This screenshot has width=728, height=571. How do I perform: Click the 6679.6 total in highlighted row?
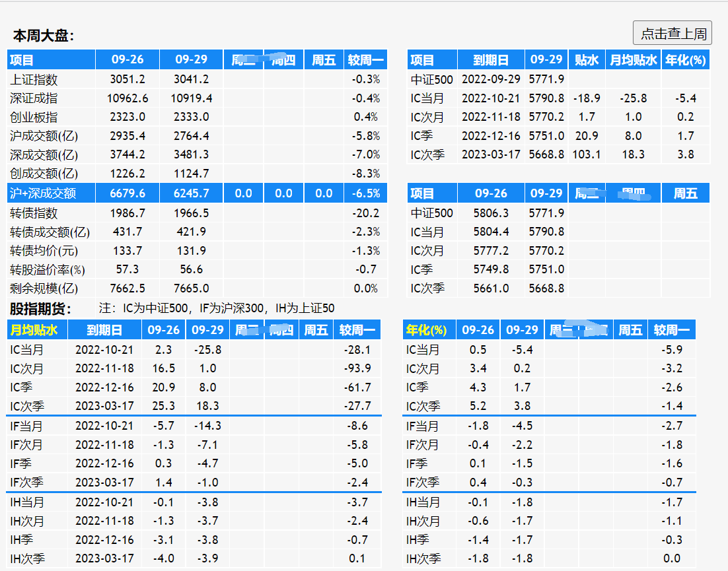(x=127, y=193)
